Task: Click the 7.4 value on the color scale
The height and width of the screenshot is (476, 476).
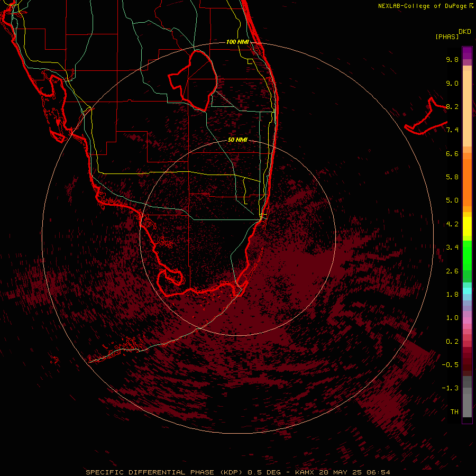Action: click(452, 130)
